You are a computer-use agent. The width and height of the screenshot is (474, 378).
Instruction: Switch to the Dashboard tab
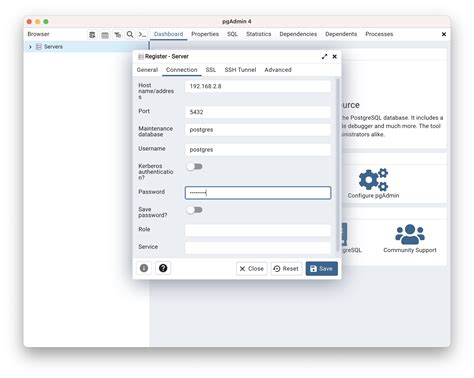[168, 34]
